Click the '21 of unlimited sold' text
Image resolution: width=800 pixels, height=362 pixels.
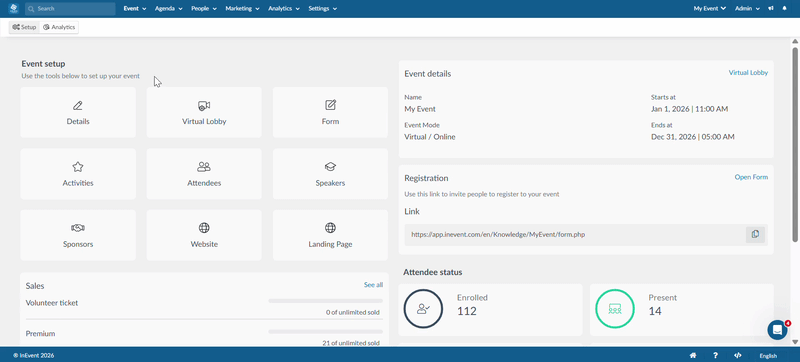[351, 343]
